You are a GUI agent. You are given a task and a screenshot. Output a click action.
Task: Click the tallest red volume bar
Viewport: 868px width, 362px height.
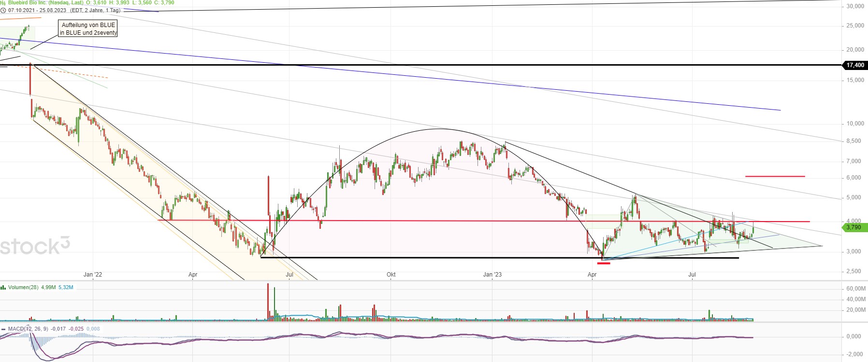[x=268, y=302]
